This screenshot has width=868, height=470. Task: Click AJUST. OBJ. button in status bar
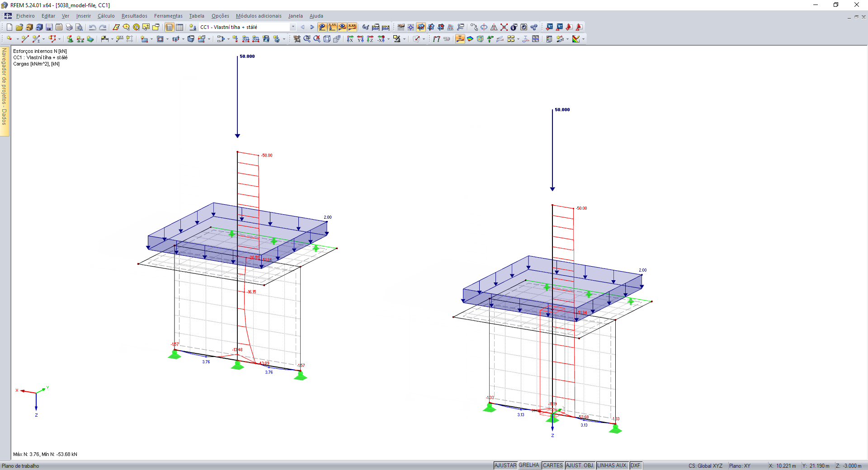point(580,465)
